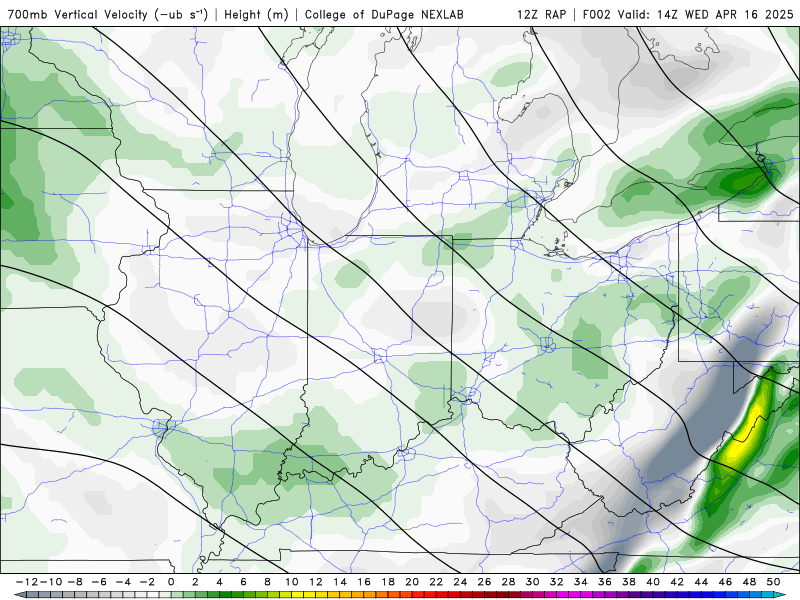Click the "8" value on the color scale
This screenshot has height=600, width=800.
tap(267, 582)
